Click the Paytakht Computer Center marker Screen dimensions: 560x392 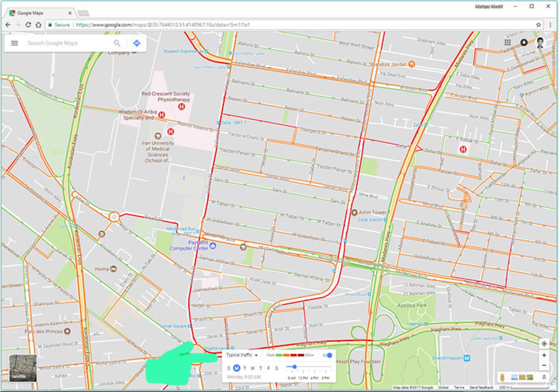click(x=213, y=246)
